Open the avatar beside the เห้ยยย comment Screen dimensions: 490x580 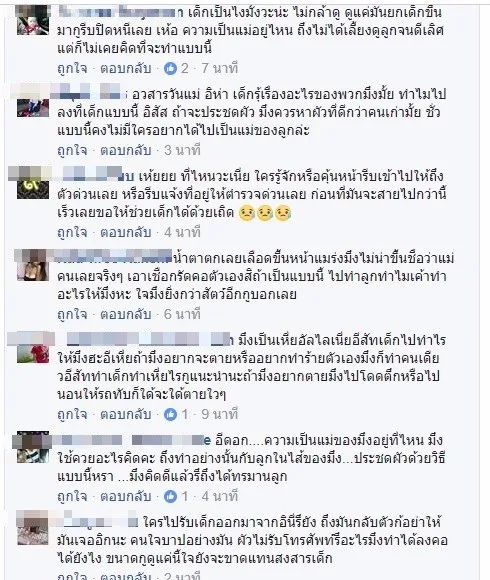pyautogui.click(x=33, y=183)
